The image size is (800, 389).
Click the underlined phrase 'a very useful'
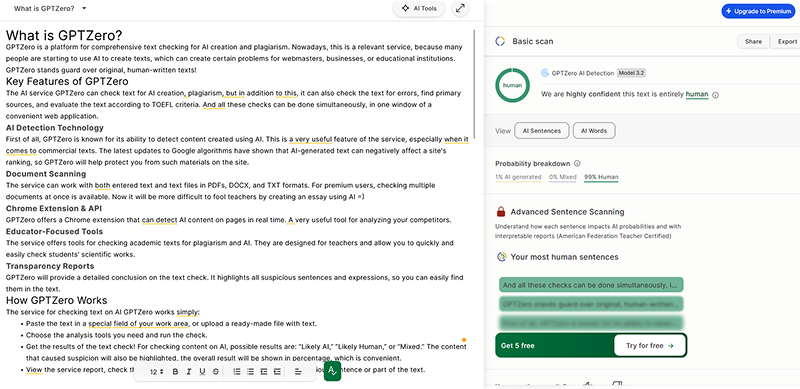click(x=311, y=139)
